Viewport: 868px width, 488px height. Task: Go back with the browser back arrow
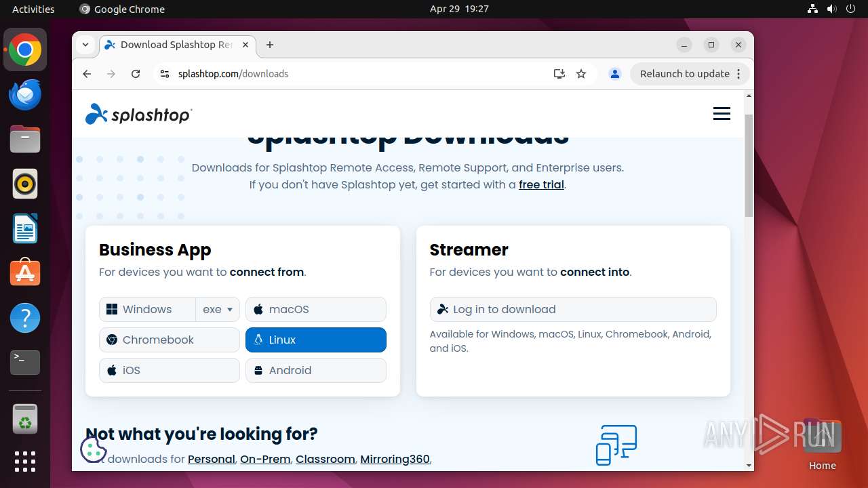click(x=87, y=74)
